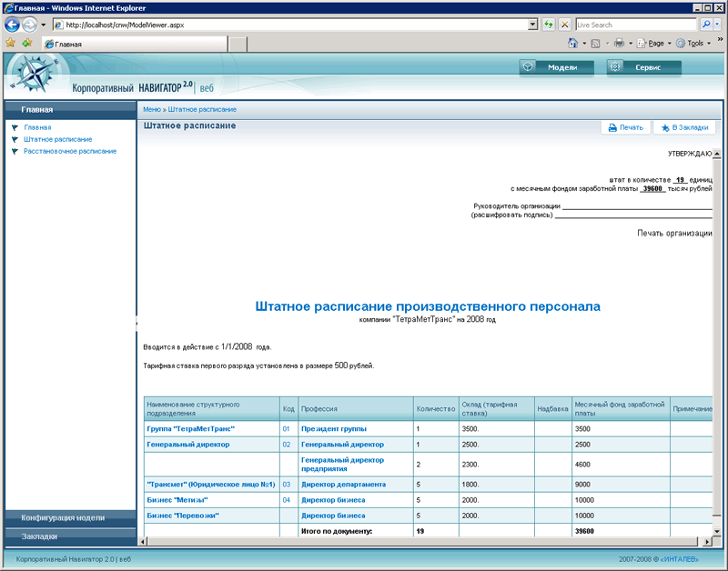Collapse the sidebar using splitter handle
Screen dimensions: 728x571
pyautogui.click(x=136, y=324)
